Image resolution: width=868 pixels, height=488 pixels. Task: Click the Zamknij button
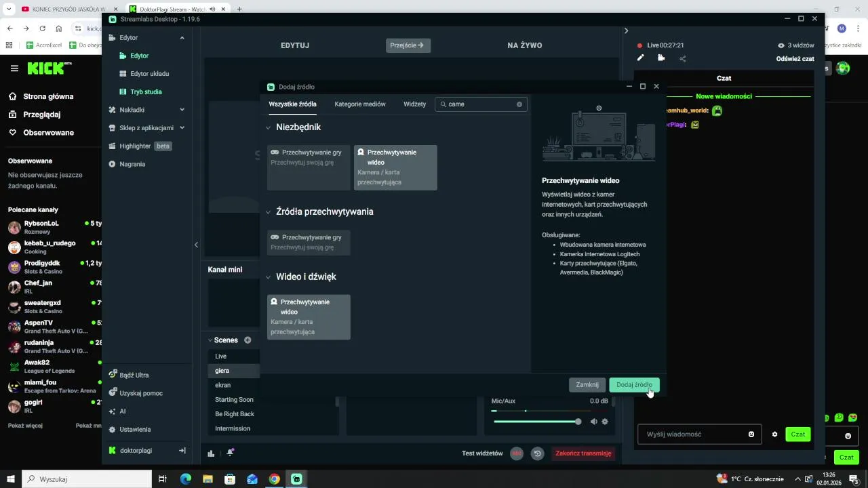click(x=587, y=385)
